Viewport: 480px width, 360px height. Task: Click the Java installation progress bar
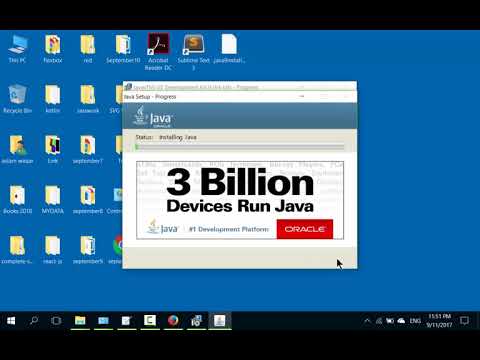click(240, 147)
